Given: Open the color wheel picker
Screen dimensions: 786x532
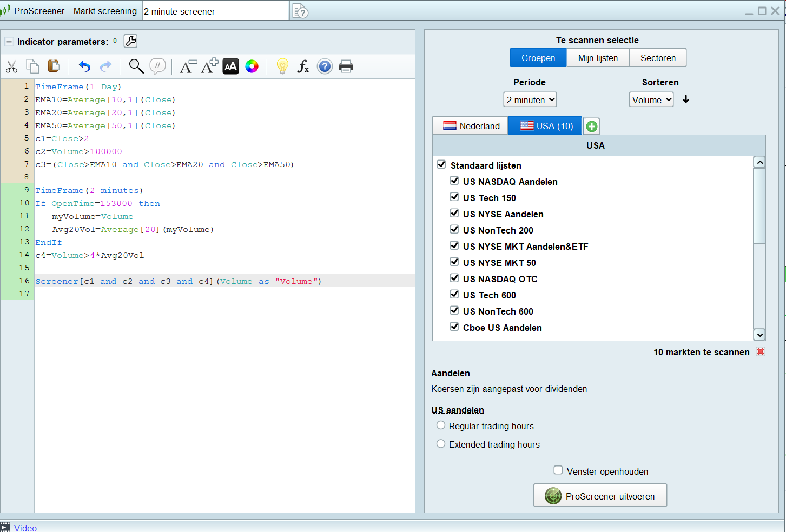Looking at the screenshot, I should pyautogui.click(x=252, y=66).
